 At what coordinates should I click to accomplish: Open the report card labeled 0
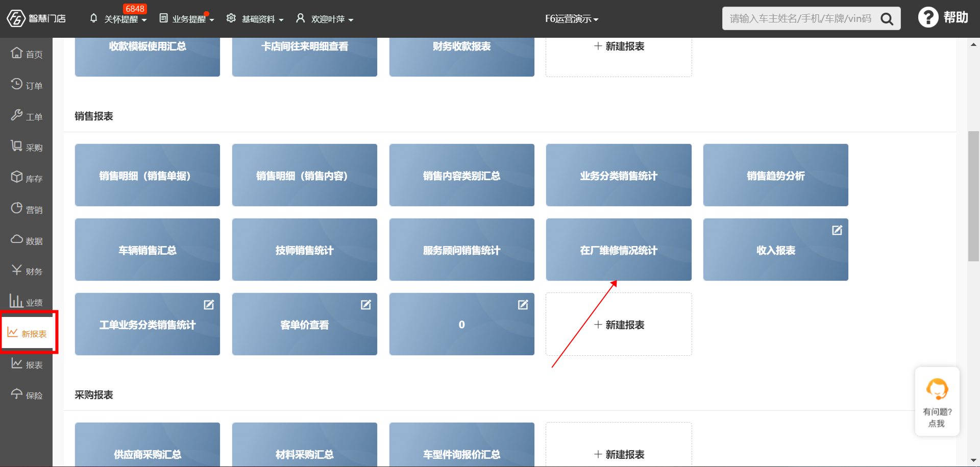point(462,324)
